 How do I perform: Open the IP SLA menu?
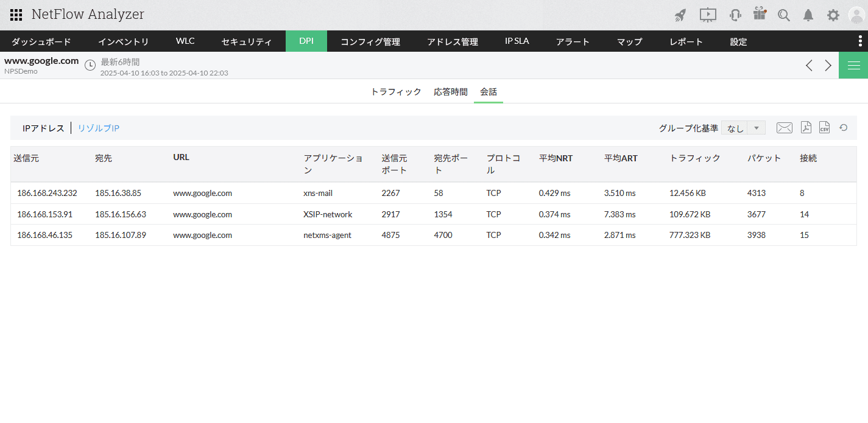[x=517, y=41]
